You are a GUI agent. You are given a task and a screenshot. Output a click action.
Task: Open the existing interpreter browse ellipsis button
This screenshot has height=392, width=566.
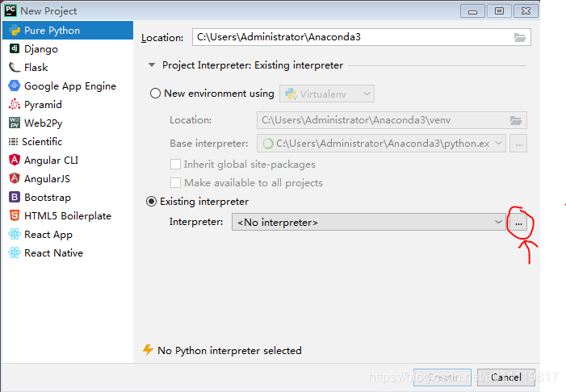point(518,223)
